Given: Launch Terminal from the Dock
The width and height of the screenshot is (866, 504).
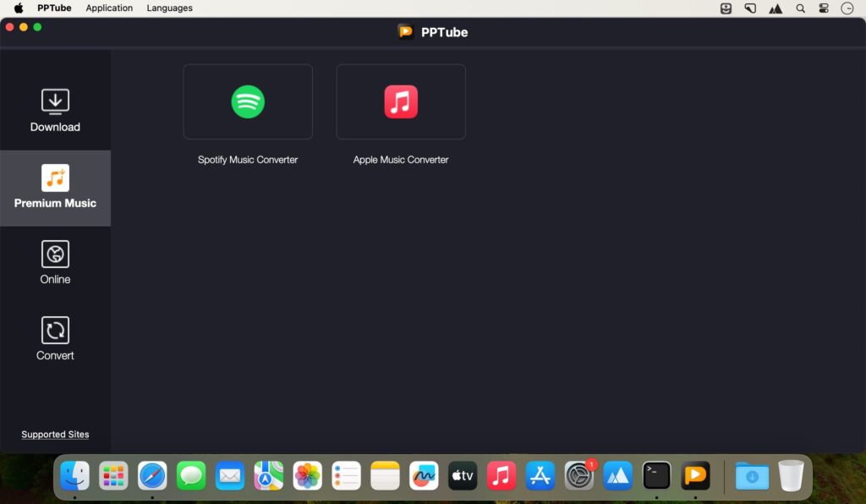Looking at the screenshot, I should pyautogui.click(x=657, y=475).
